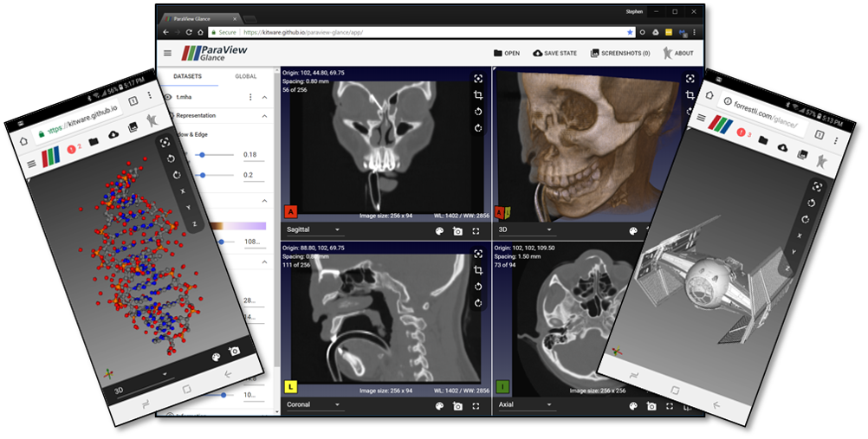Toggle crop tool in the skull 3D view
Image resolution: width=868 pixels, height=439 pixels.
[x=690, y=95]
